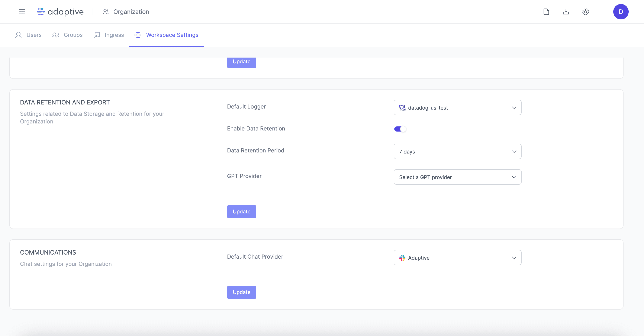This screenshot has width=644, height=336.
Task: Open the Data Retention Period dropdown
Action: click(457, 151)
